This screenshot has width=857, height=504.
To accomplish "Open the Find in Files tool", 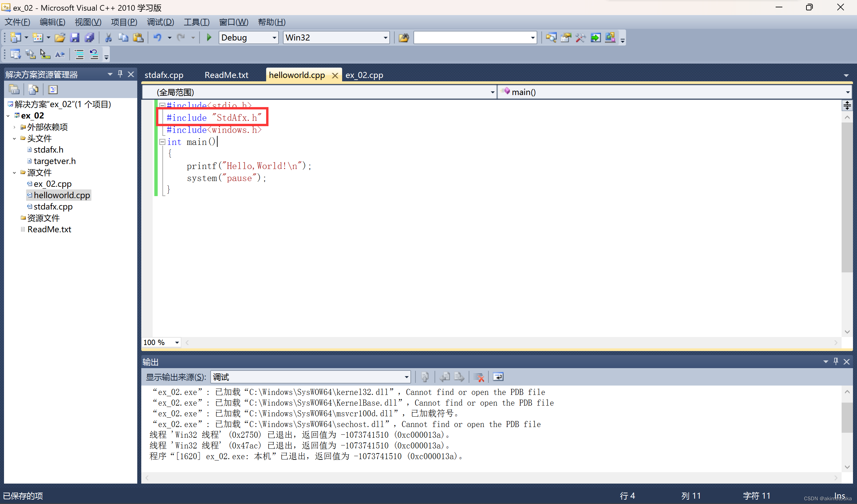I will pyautogui.click(x=551, y=37).
